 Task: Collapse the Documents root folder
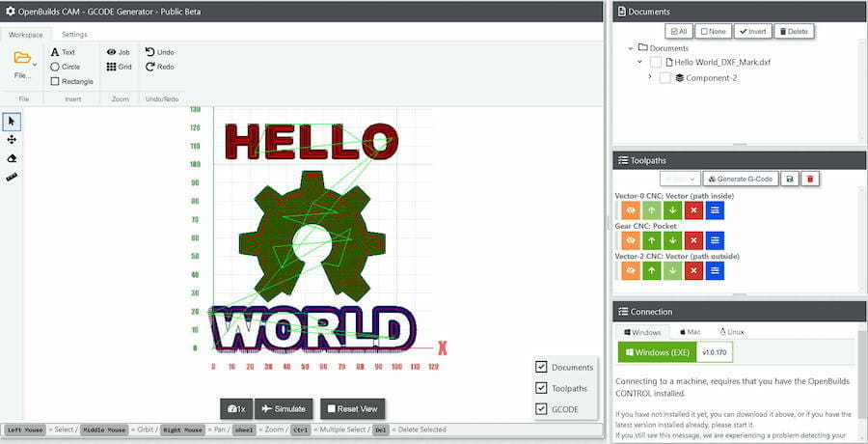(631, 48)
